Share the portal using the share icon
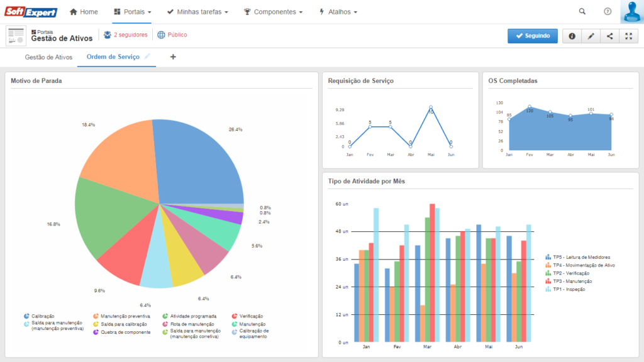The image size is (644, 362). [x=610, y=36]
